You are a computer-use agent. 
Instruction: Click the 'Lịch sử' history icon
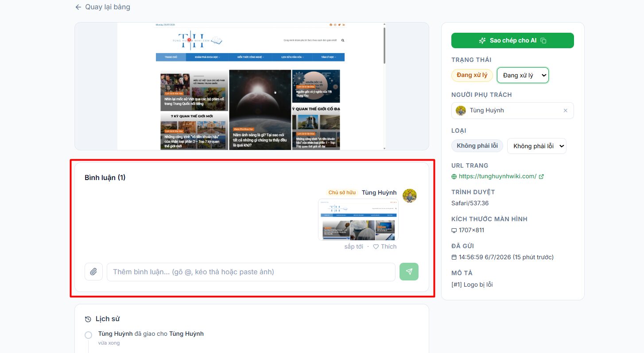click(88, 319)
